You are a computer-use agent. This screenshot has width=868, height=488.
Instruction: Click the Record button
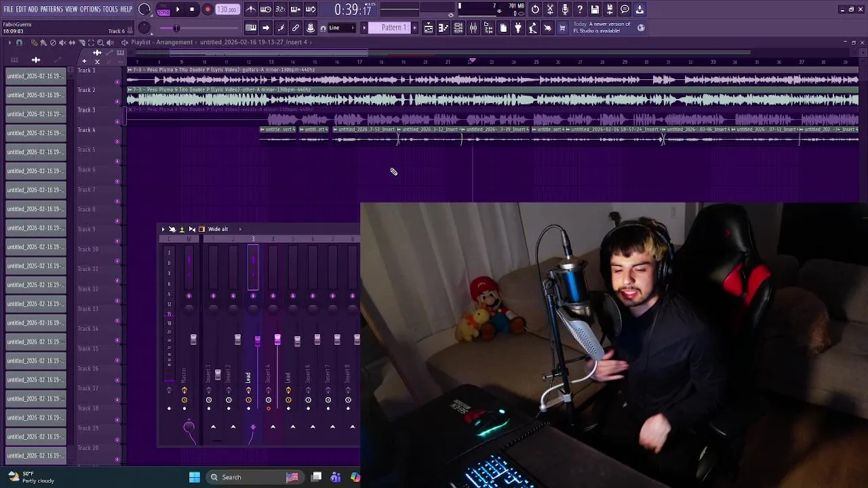(208, 9)
